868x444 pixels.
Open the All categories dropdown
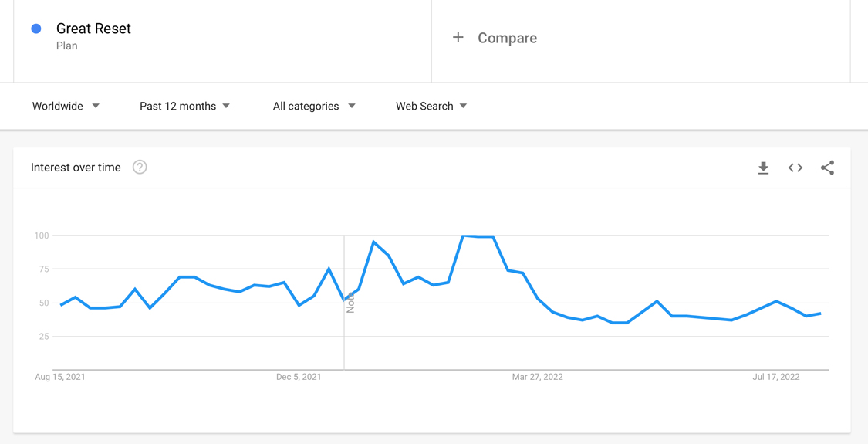point(314,106)
